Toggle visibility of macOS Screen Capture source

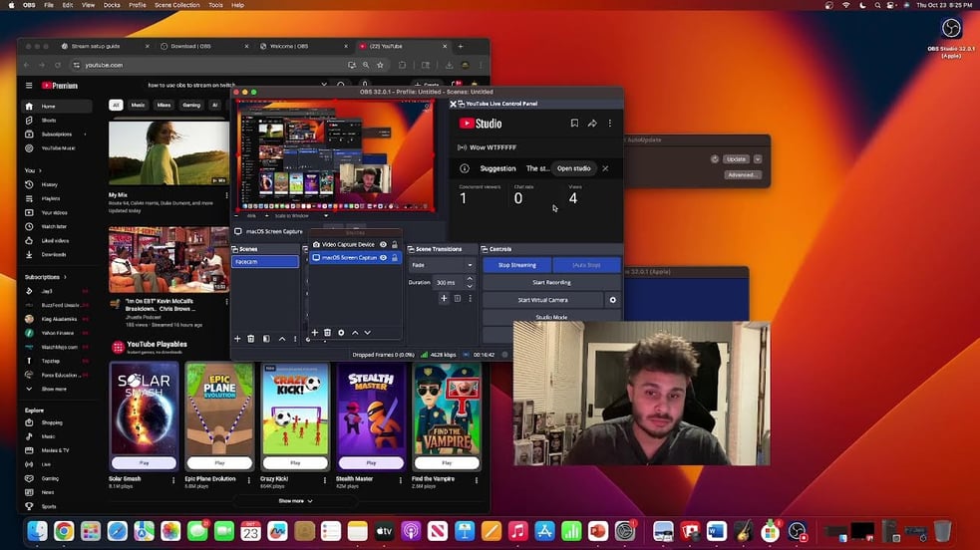click(383, 257)
